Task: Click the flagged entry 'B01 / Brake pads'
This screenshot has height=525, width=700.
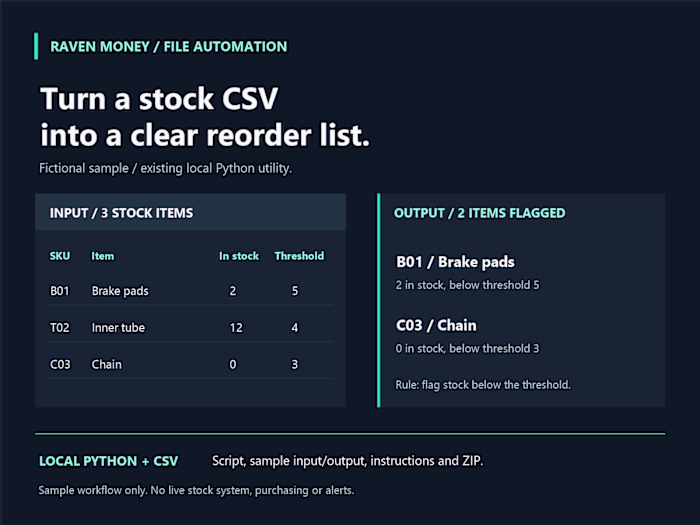Action: point(455,262)
